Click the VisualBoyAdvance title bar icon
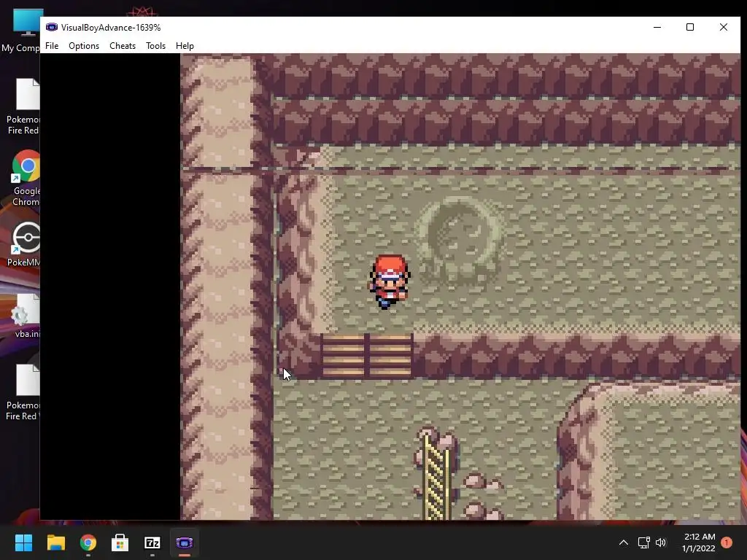The width and height of the screenshot is (747, 560). [52, 27]
